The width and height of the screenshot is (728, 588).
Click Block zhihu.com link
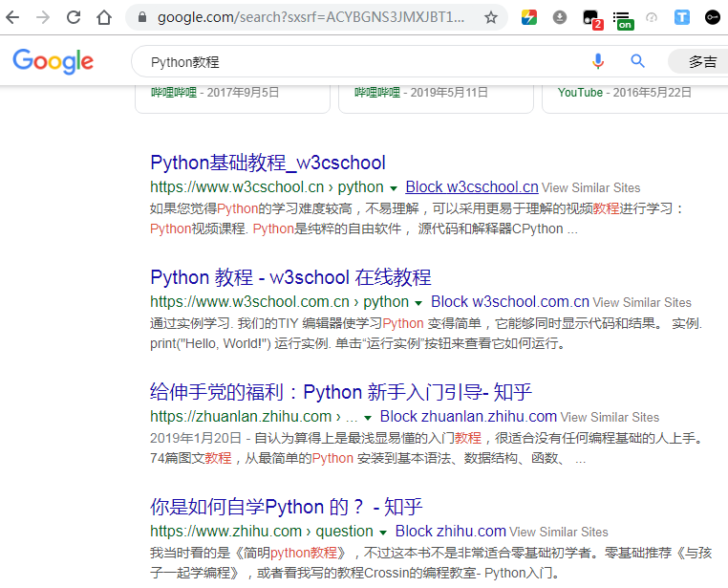click(x=450, y=532)
